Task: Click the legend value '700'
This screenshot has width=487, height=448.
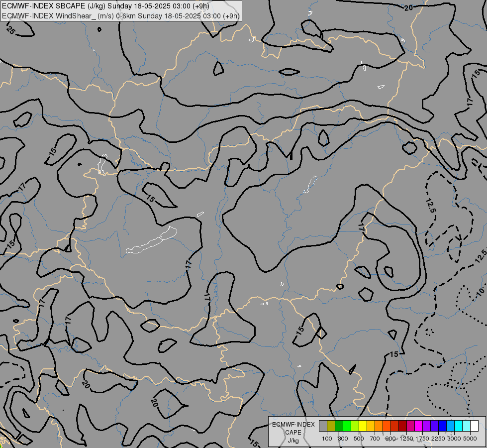Action: coord(375,439)
